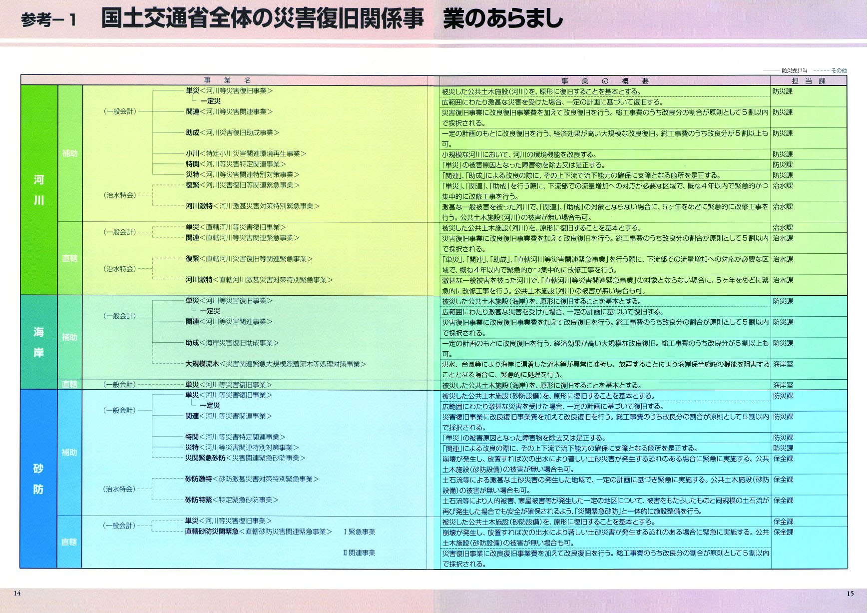The height and width of the screenshot is (613, 868).
Task: Click 災特＜河川等災害関連特別対策事業＞ in 砂防 section
Action: pyautogui.click(x=242, y=448)
